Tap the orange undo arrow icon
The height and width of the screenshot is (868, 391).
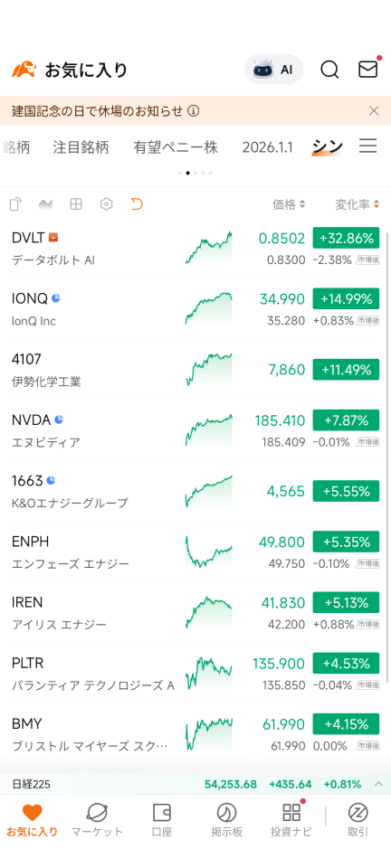[137, 204]
